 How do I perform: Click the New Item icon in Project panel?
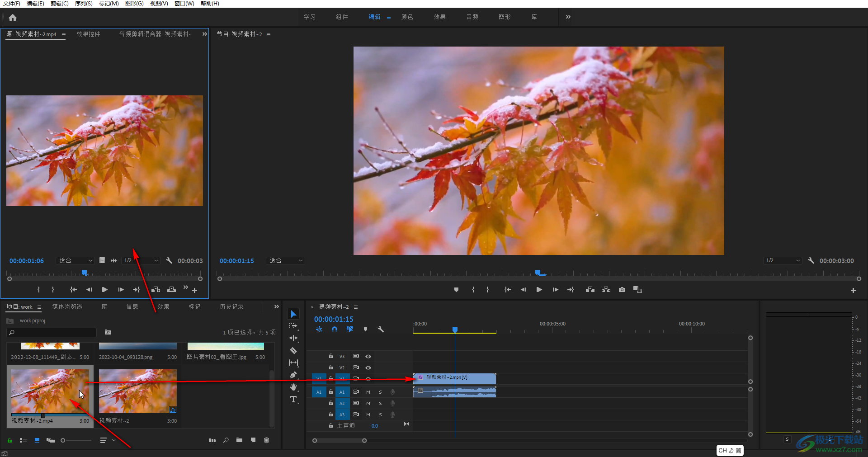[253, 440]
